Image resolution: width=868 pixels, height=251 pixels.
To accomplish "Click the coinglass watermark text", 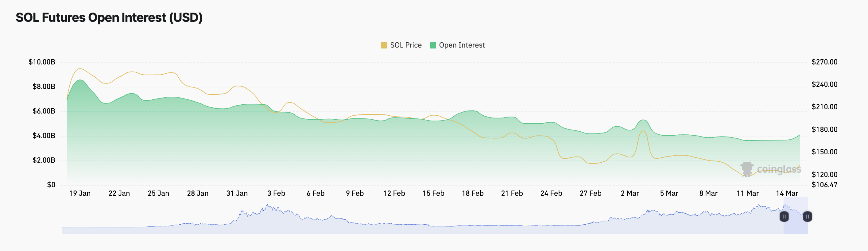I will [779, 169].
